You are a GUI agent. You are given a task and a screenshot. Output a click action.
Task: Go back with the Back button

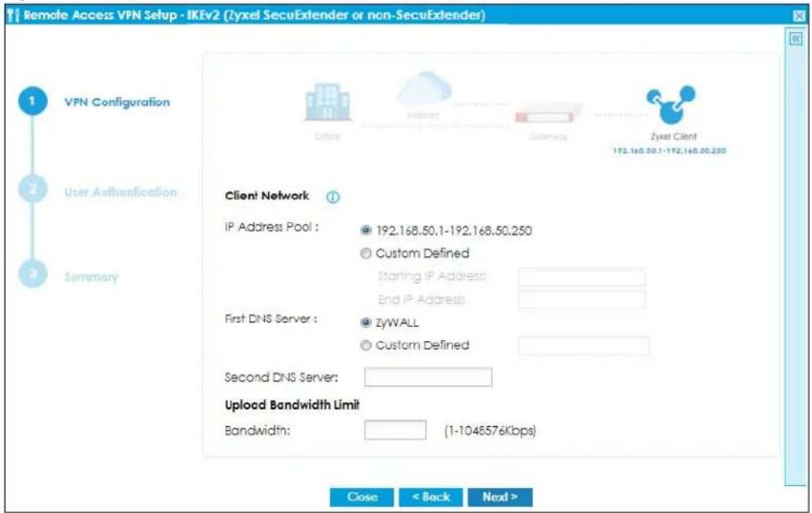pyautogui.click(x=431, y=497)
